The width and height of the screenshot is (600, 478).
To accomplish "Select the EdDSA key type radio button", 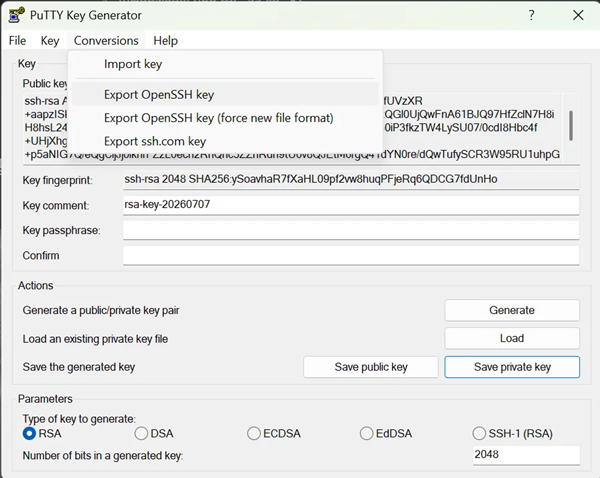I will (366, 434).
